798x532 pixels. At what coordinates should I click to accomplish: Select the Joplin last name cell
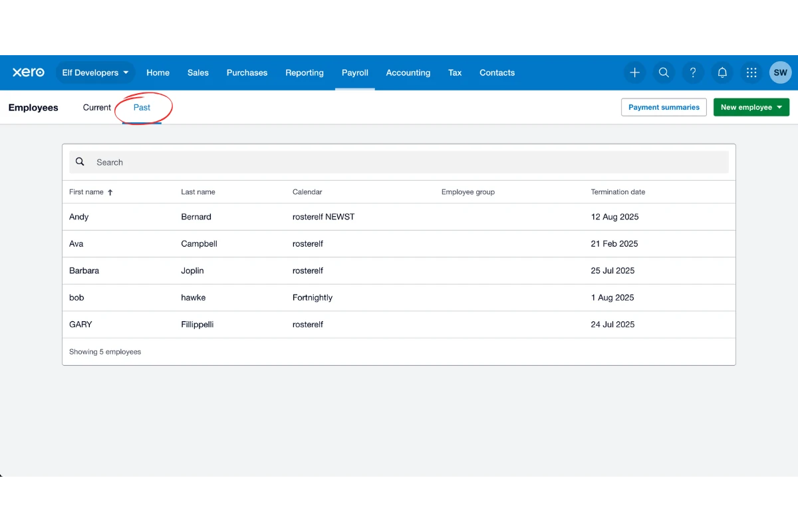[192, 271]
